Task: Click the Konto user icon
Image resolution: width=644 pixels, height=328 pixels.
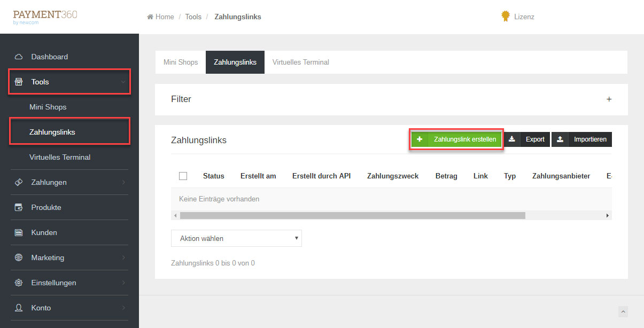Action: (19, 308)
